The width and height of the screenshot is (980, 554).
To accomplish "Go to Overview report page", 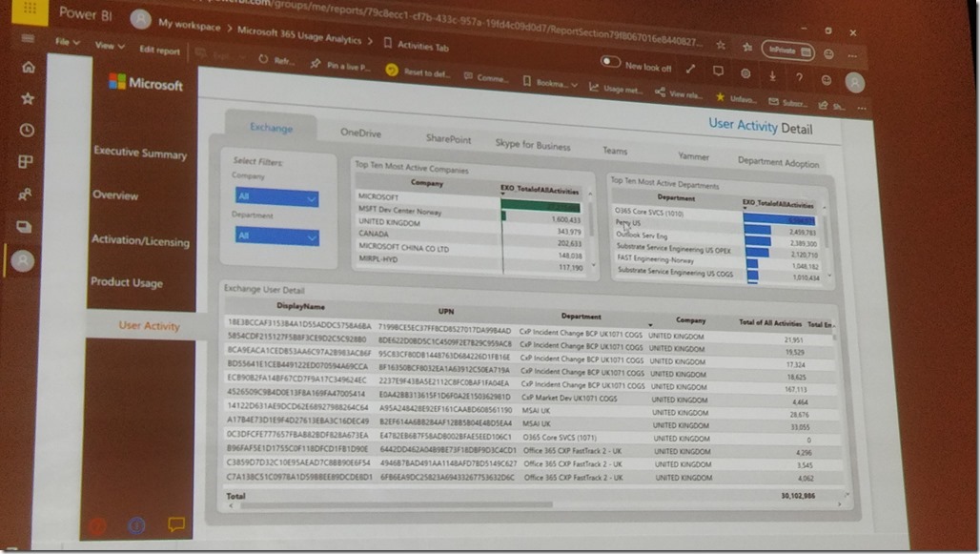I will (115, 195).
